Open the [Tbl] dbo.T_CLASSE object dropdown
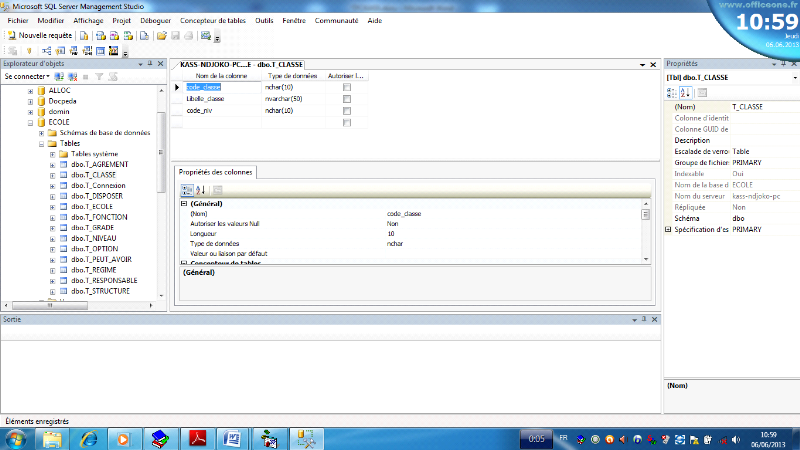The image size is (800, 450). point(795,78)
